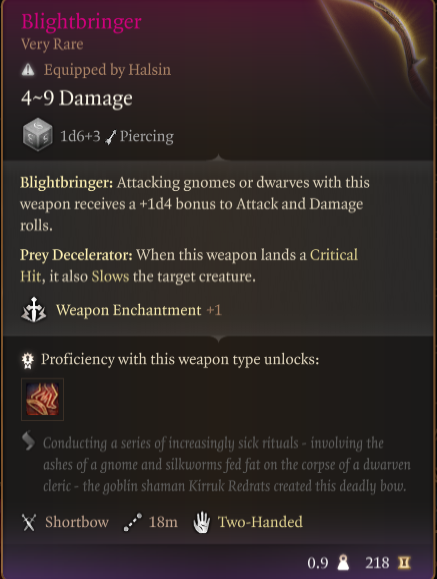The height and width of the screenshot is (579, 437).
Task: Click the Blightbringer item title
Action: click(81, 21)
